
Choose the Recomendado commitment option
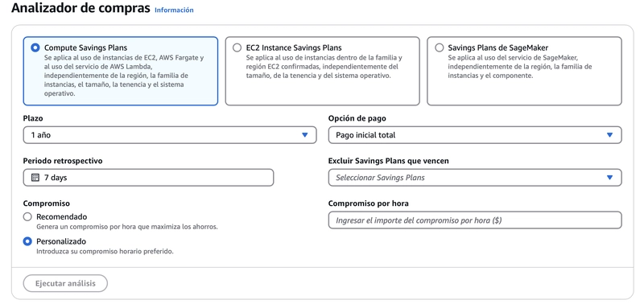[27, 216]
